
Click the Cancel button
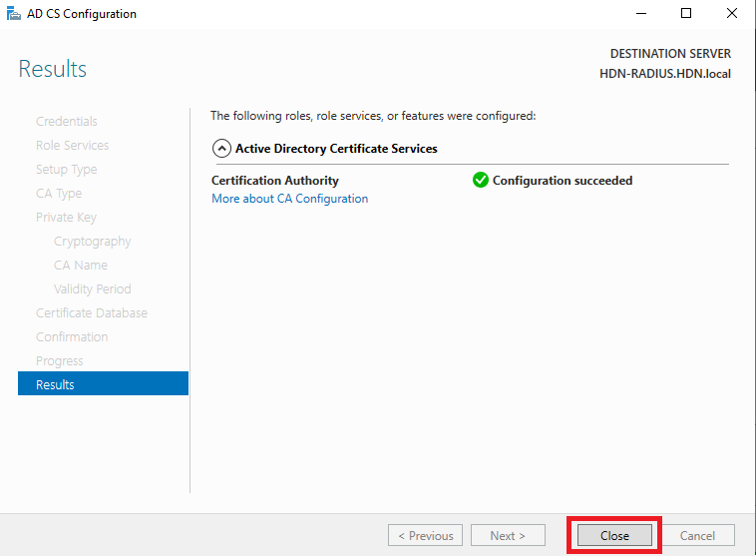tap(697, 535)
